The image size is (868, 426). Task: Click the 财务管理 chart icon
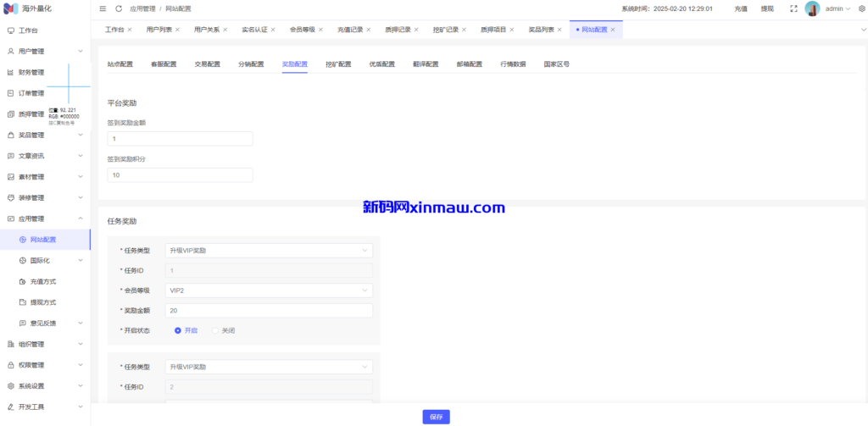point(10,73)
